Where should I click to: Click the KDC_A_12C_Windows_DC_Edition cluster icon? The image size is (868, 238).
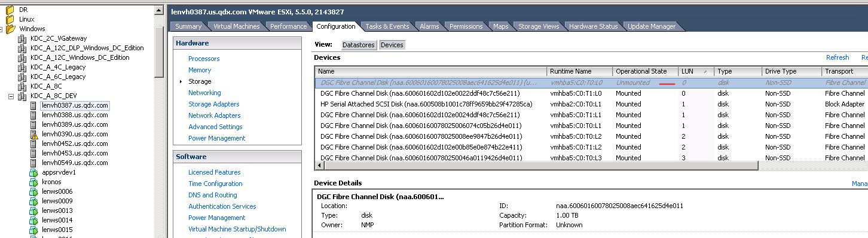pyautogui.click(x=23, y=57)
